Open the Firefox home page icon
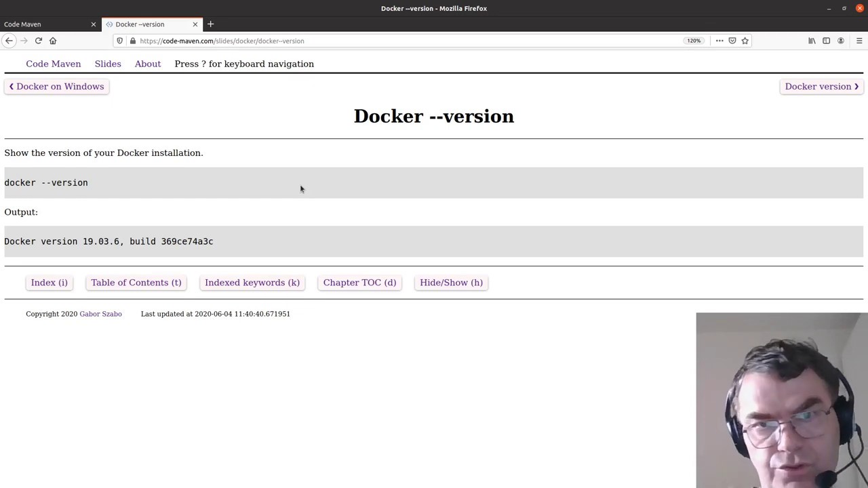Screen dimensions: 868x488 (53, 41)
